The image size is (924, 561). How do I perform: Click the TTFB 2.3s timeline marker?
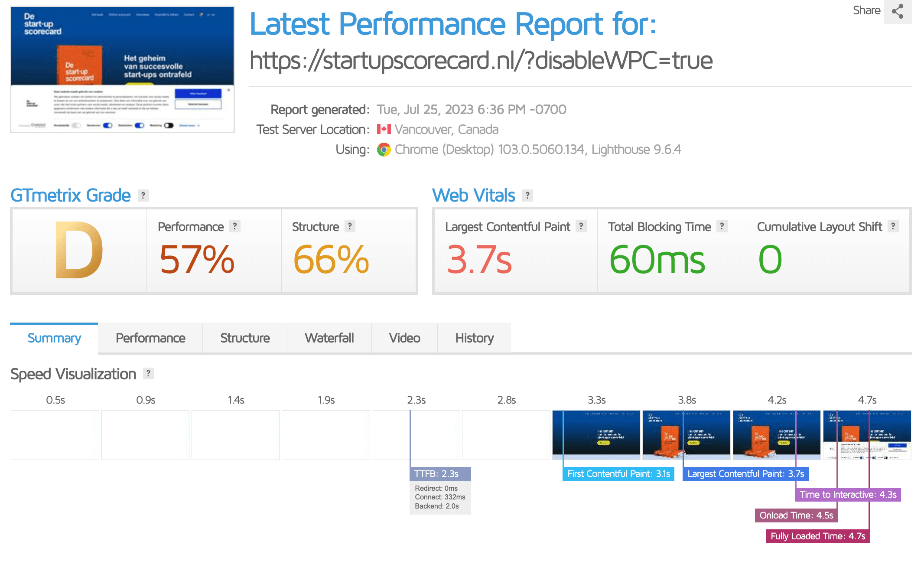(439, 474)
